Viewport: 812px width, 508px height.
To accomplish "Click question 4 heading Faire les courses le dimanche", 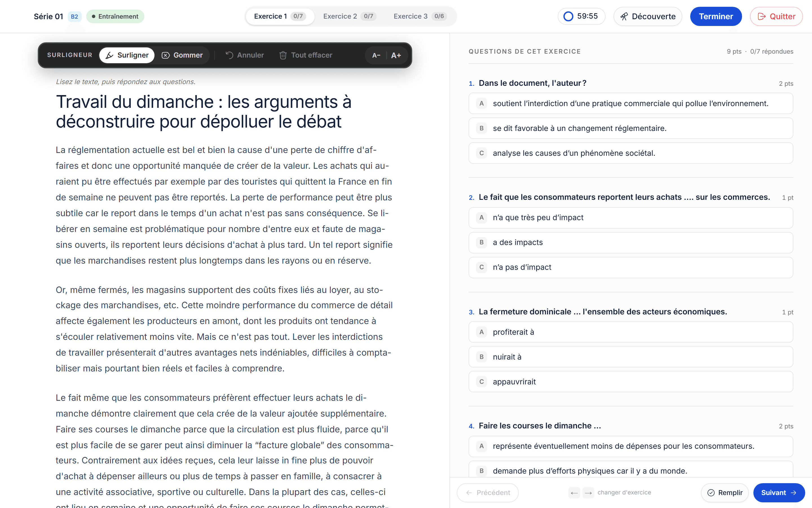I will pyautogui.click(x=540, y=426).
